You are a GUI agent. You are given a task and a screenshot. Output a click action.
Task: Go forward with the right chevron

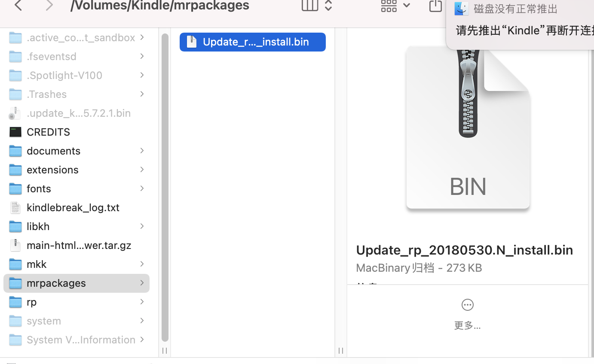point(49,6)
